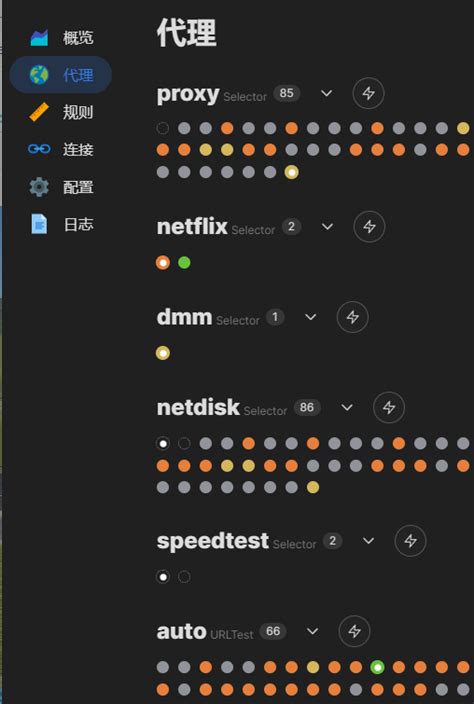
Task: Click the overview chart icon in sidebar
Action: click(39, 37)
